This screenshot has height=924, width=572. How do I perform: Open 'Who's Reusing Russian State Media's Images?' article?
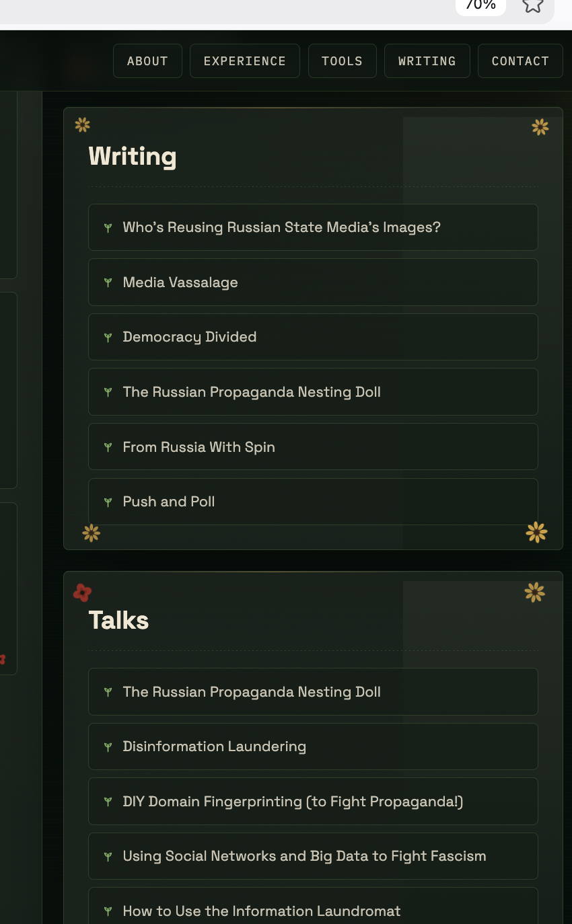(x=313, y=227)
